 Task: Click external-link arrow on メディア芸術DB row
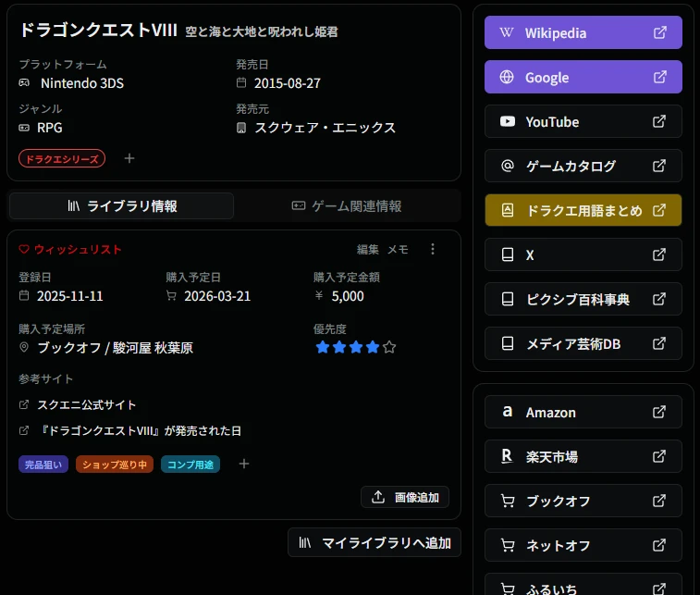point(659,343)
